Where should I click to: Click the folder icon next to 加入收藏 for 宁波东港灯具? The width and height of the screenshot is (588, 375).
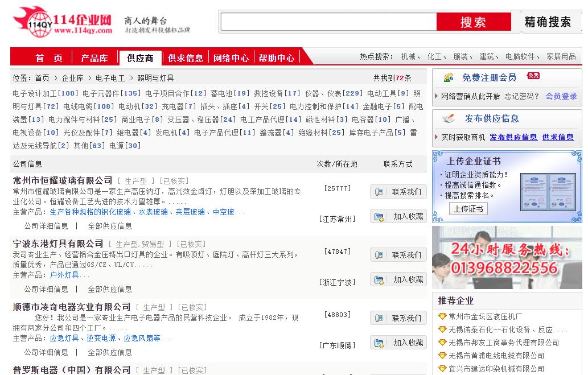coord(377,279)
